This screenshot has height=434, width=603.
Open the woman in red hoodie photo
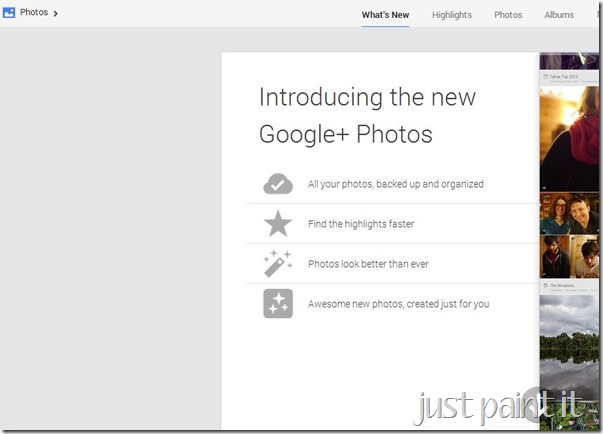coord(569,139)
